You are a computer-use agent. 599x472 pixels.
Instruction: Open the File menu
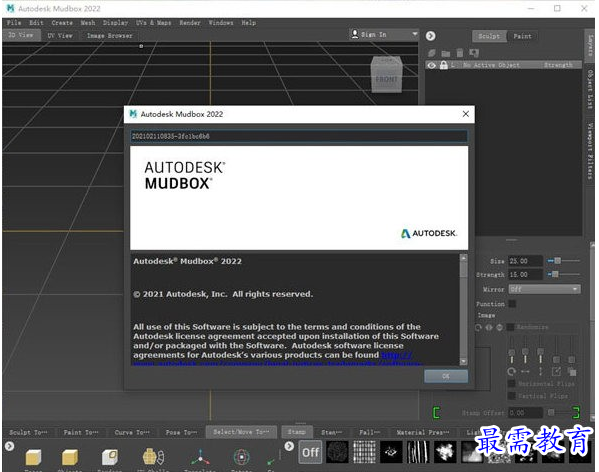(x=14, y=23)
